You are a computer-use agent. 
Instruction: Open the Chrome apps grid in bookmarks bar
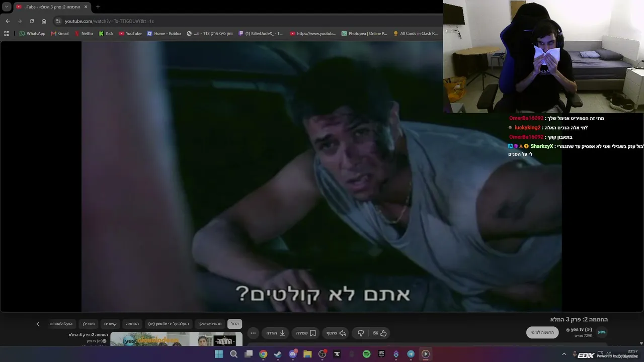click(x=7, y=34)
